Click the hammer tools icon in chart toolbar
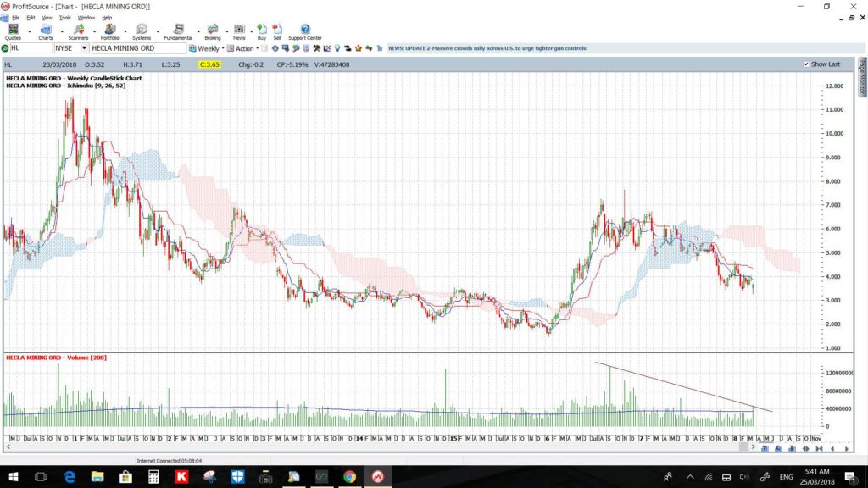Viewport: 868px width, 488px height. pyautogui.click(x=317, y=48)
